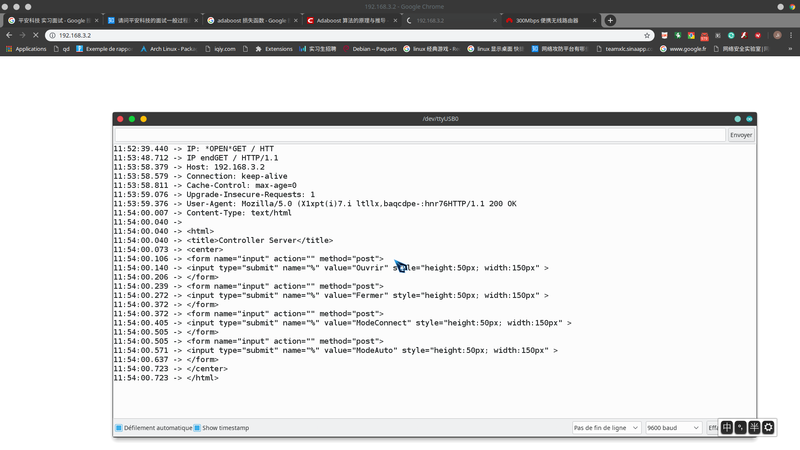Open the 9600 baud rate dropdown
Image resolution: width=800 pixels, height=450 pixels.
coord(673,428)
